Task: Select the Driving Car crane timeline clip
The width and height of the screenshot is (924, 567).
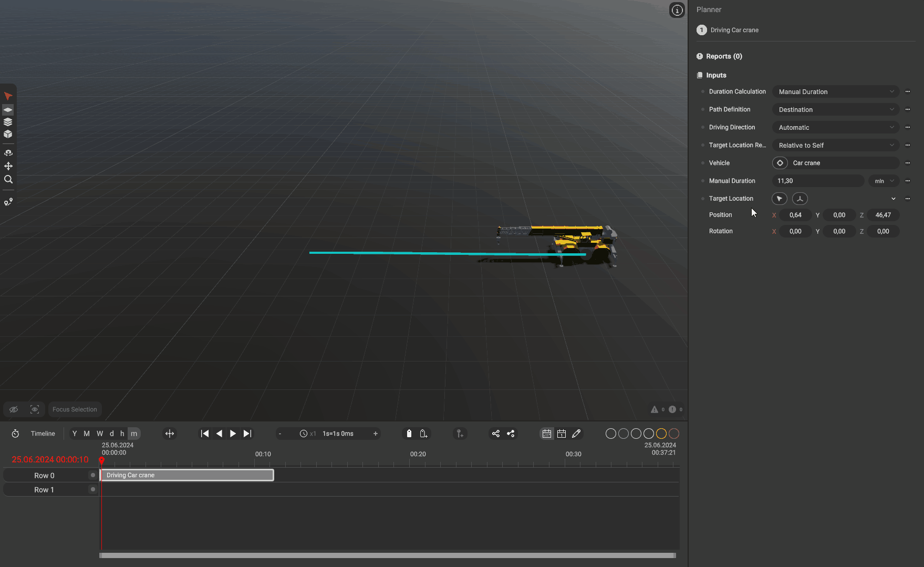Action: pos(188,475)
